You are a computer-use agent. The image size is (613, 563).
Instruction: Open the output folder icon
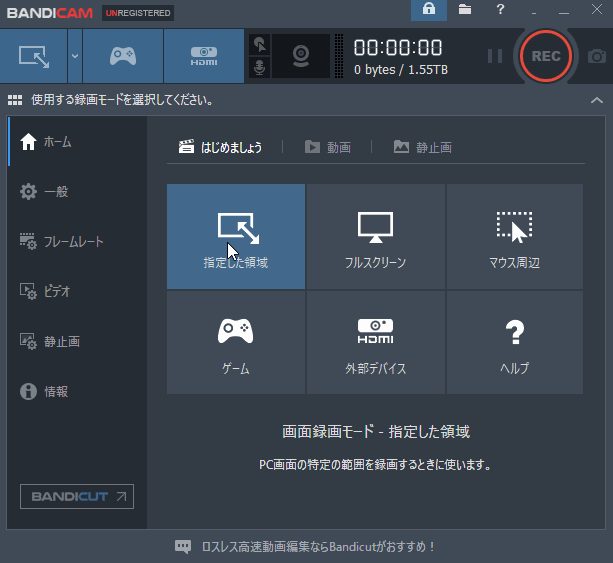(x=464, y=9)
